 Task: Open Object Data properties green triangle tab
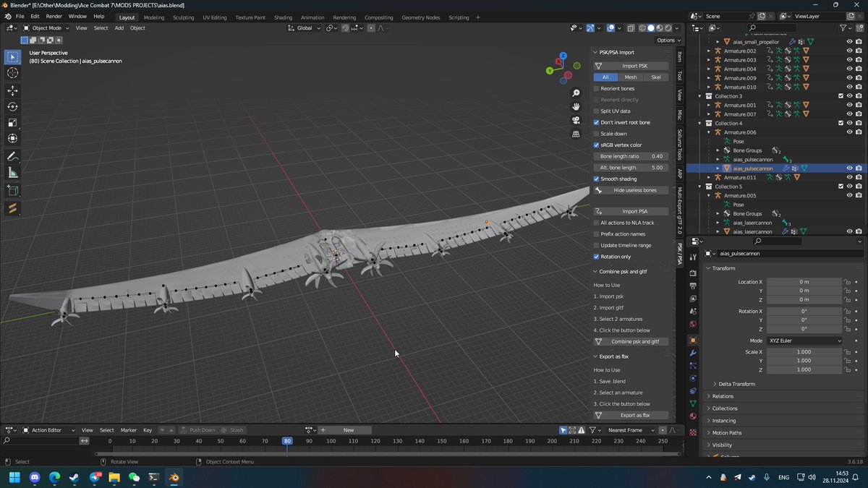(693, 403)
